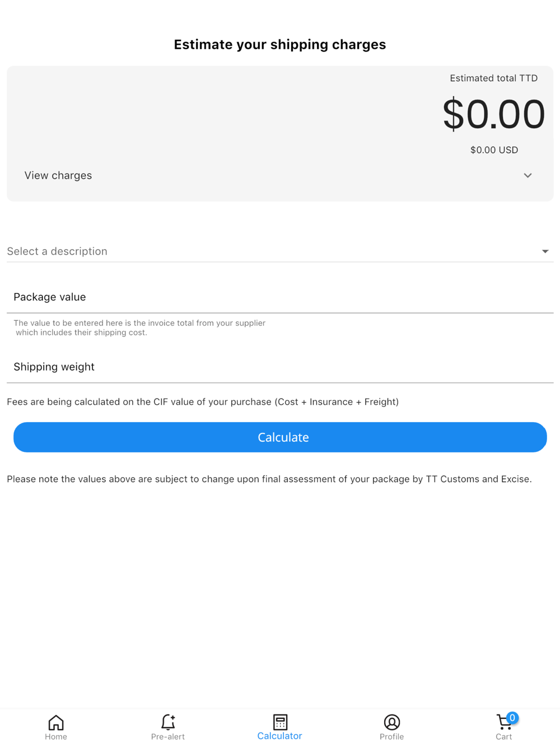Click the View charges label
Screen dimensions: 560x747
tap(58, 175)
